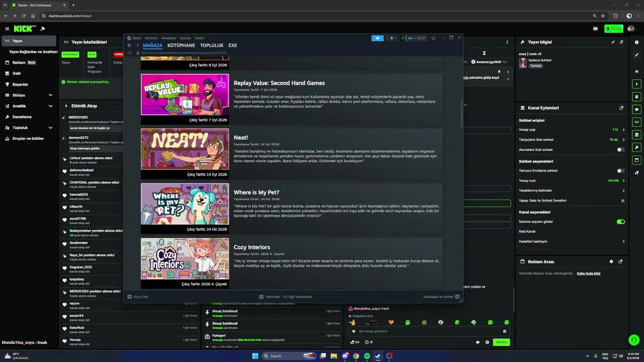Open the MAĞAZA tab in Steam
Image resolution: width=644 pixels, height=362 pixels.
click(152, 45)
